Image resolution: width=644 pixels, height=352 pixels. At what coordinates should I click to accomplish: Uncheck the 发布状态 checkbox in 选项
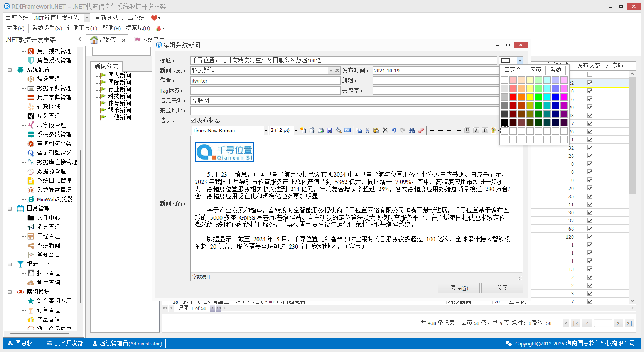click(x=193, y=120)
